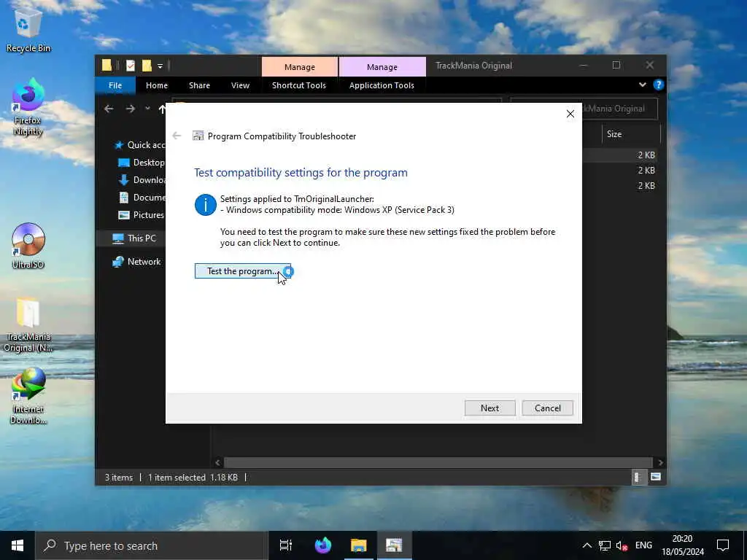Open Downloads in navigation pane
Viewport: 747px width, 560px height.
point(141,180)
